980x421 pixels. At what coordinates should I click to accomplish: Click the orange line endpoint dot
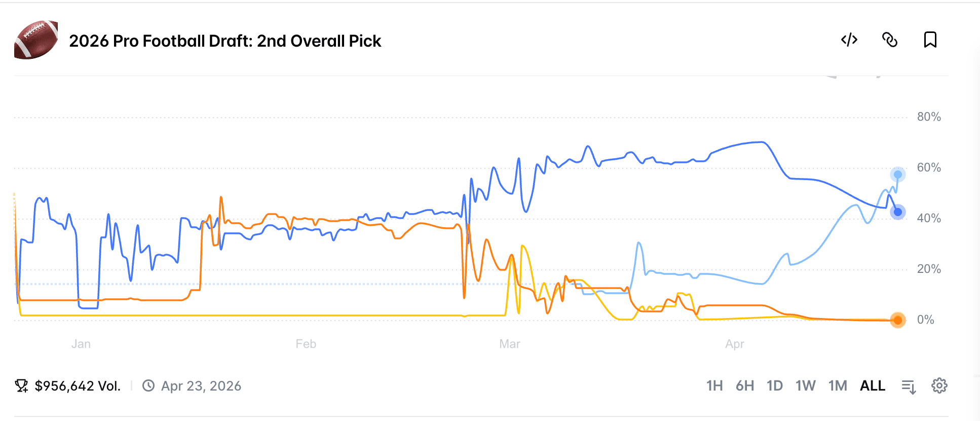(898, 320)
